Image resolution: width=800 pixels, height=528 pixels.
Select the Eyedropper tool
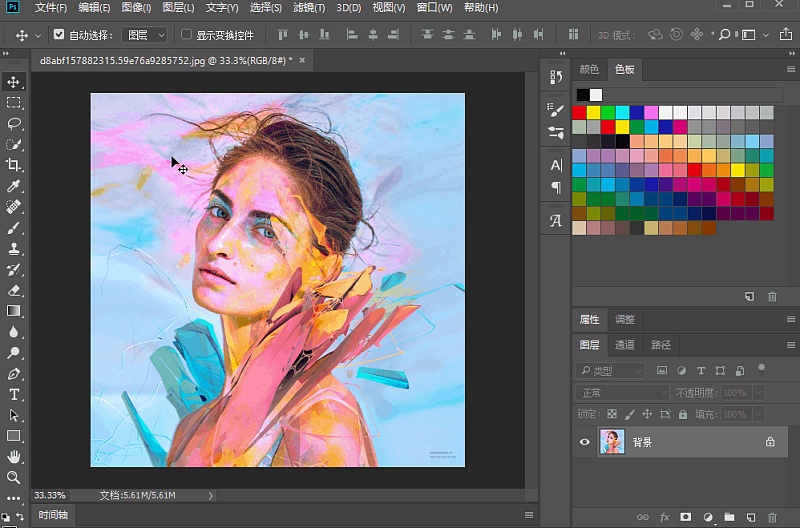pyautogui.click(x=14, y=186)
